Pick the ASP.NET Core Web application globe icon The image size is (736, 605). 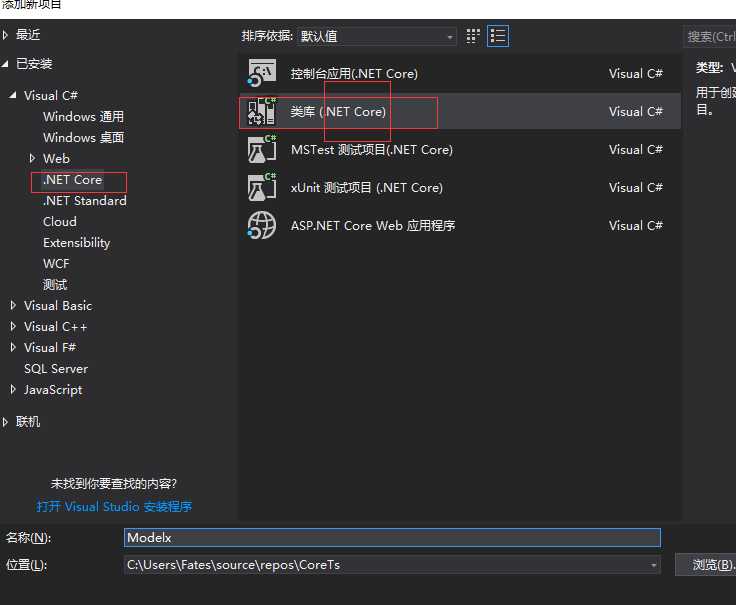coord(261,225)
